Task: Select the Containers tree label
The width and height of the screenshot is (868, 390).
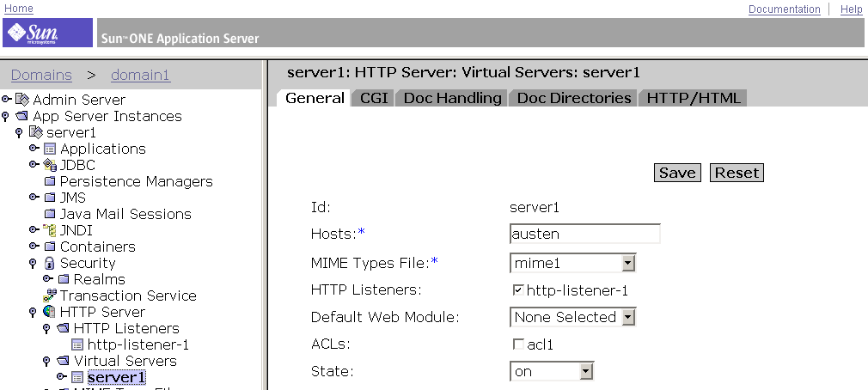Action: [x=97, y=247]
